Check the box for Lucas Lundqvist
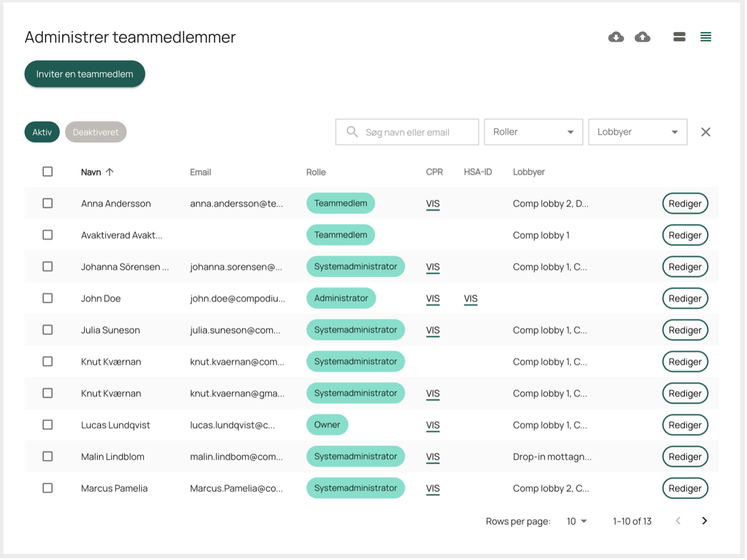 click(x=48, y=425)
